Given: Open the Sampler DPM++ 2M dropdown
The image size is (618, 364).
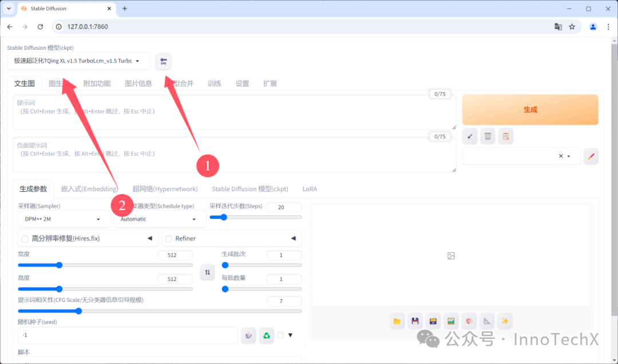Looking at the screenshot, I should [64, 219].
